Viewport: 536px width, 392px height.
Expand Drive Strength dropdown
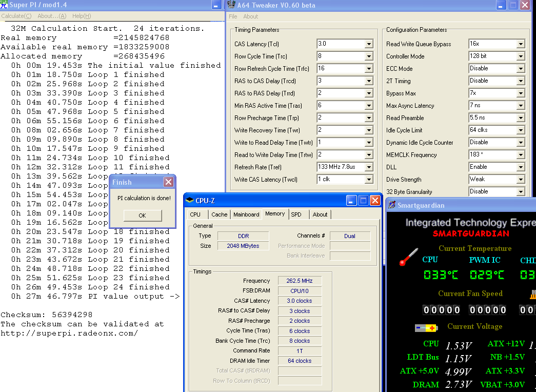521,180
